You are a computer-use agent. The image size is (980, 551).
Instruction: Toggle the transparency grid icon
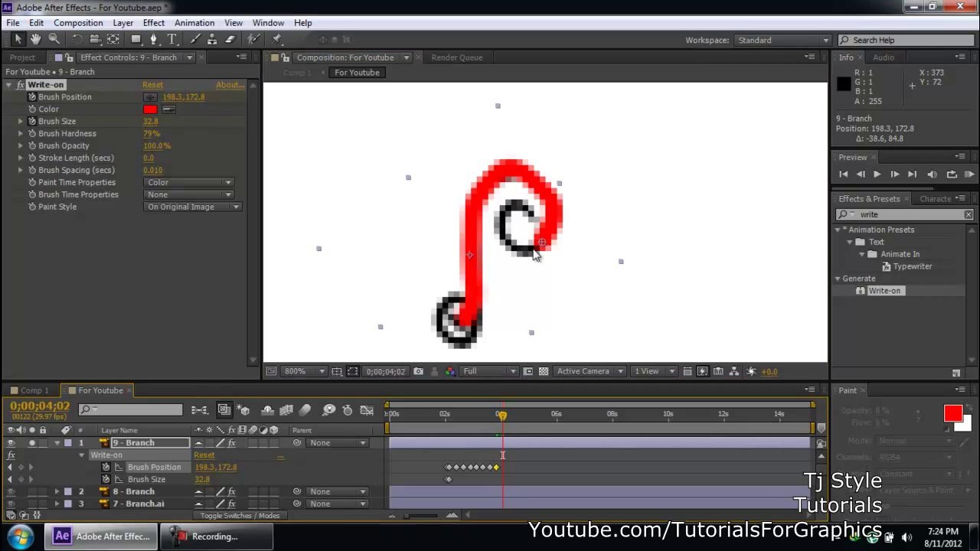pyautogui.click(x=544, y=371)
